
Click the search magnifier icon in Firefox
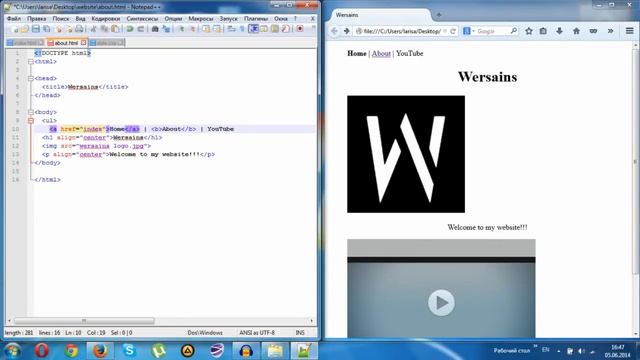click(513, 31)
